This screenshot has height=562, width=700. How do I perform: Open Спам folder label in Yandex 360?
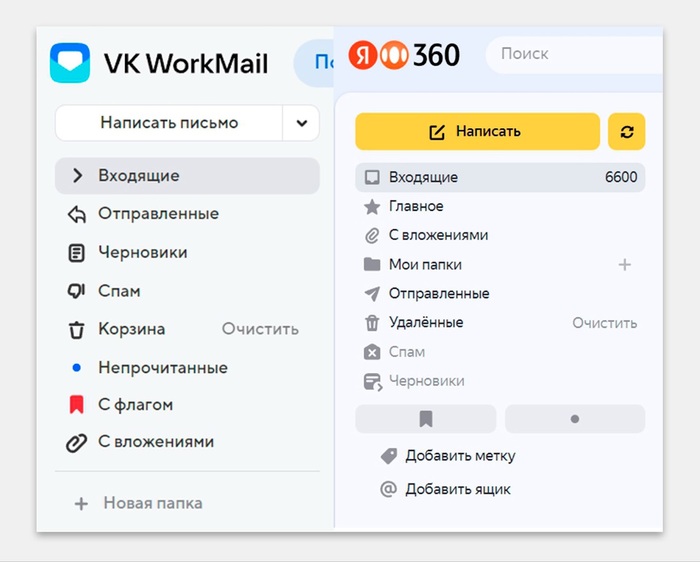click(407, 352)
